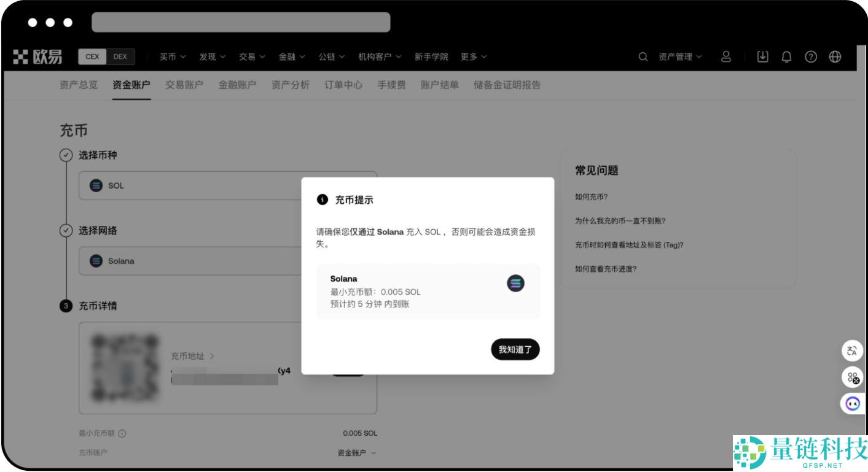
Task: Open the 资金账户 account dropdown
Action: [355, 452]
